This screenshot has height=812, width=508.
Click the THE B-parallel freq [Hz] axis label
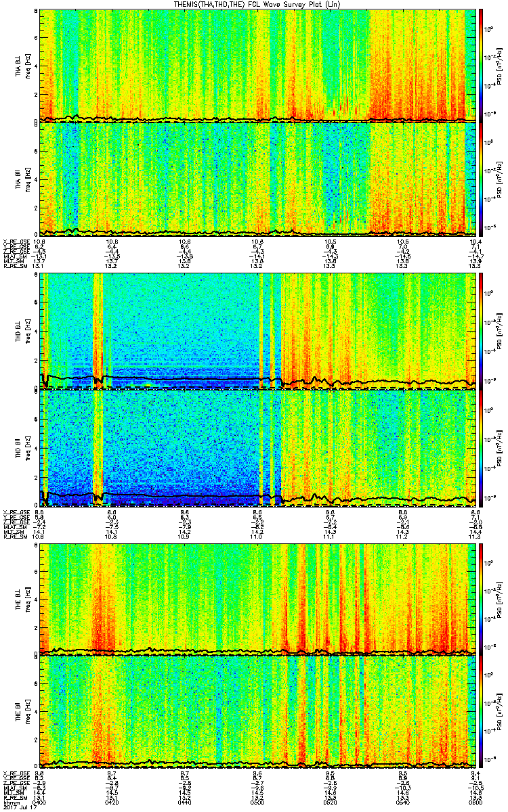click(28, 713)
